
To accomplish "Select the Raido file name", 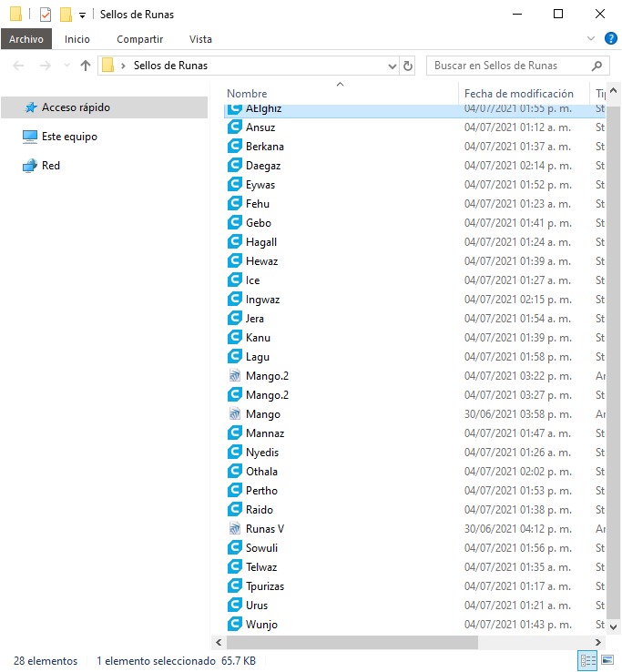I will click(260, 510).
